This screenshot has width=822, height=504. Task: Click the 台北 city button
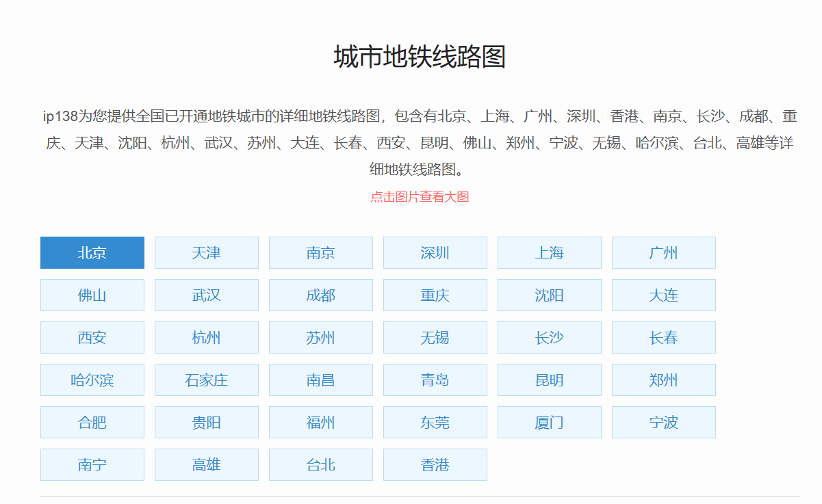(321, 465)
